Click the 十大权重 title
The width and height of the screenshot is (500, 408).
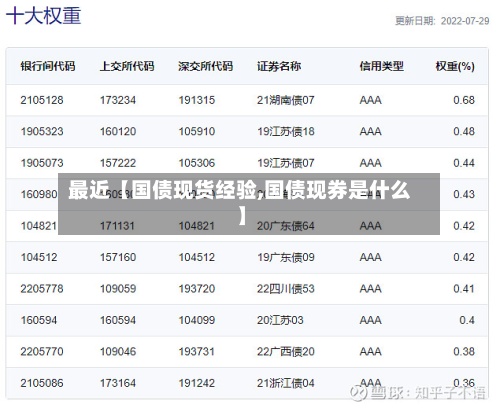[44, 16]
